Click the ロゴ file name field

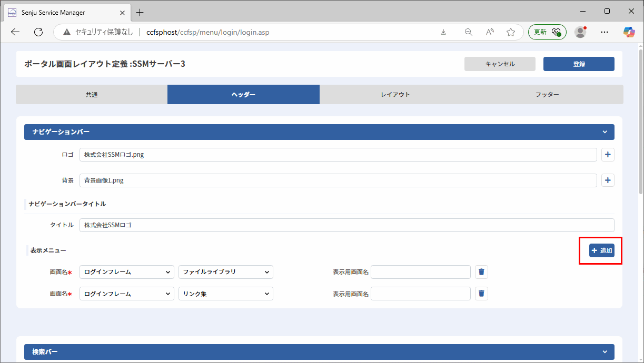tap(338, 155)
